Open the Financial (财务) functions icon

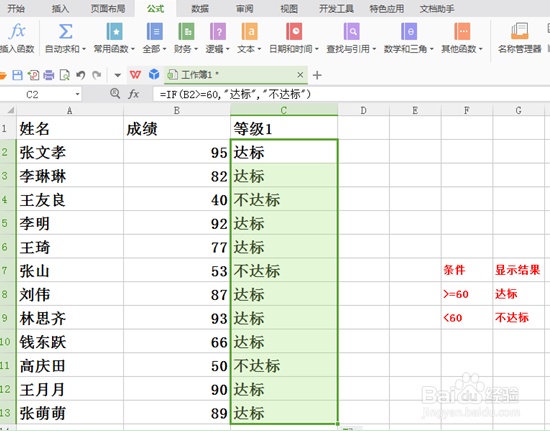[x=186, y=31]
